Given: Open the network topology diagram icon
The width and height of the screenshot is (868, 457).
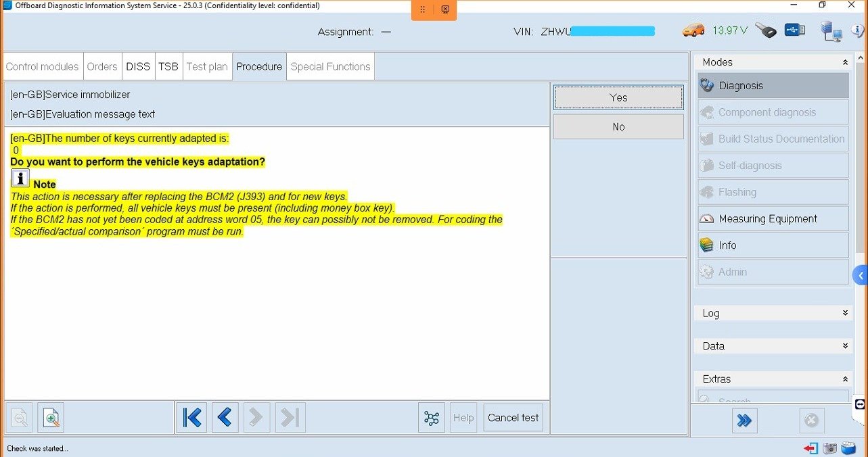Looking at the screenshot, I should (x=431, y=418).
